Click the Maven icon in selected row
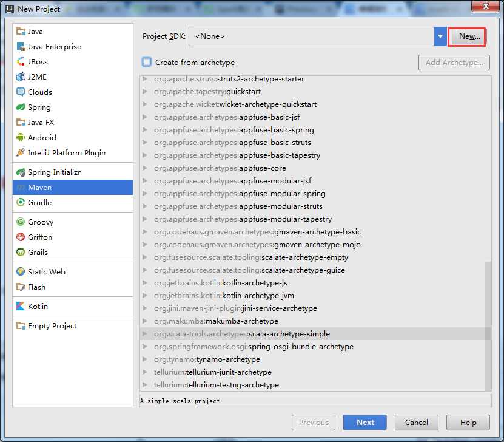The width and height of the screenshot is (504, 442). [x=21, y=187]
